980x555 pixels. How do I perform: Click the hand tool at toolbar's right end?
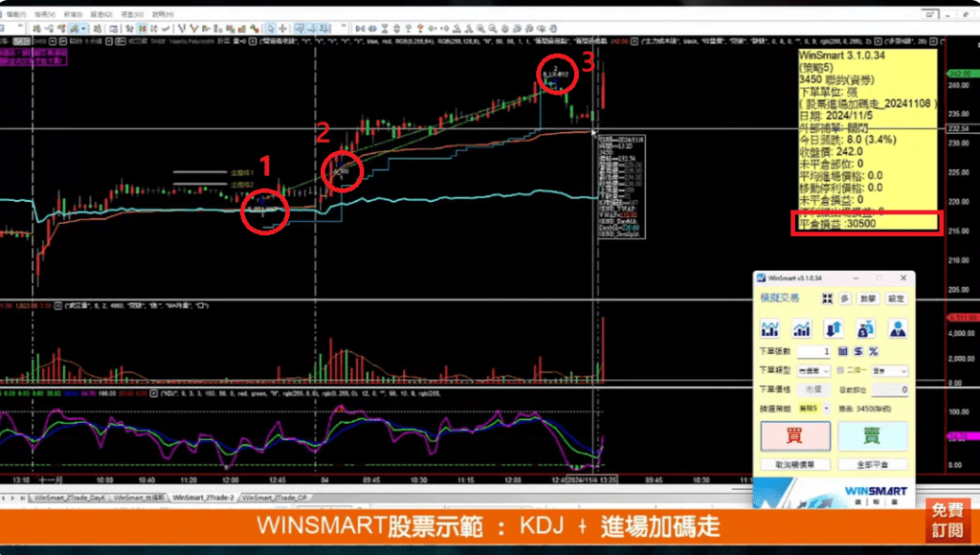[553, 28]
